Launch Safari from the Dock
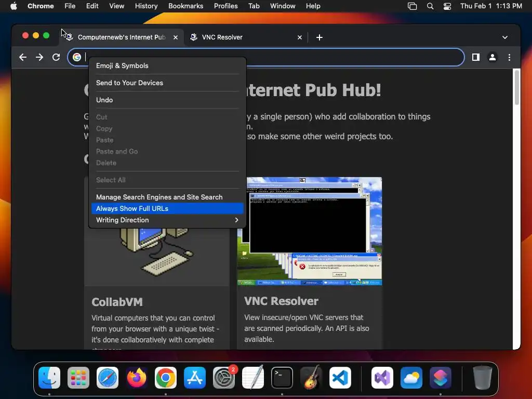 107,378
